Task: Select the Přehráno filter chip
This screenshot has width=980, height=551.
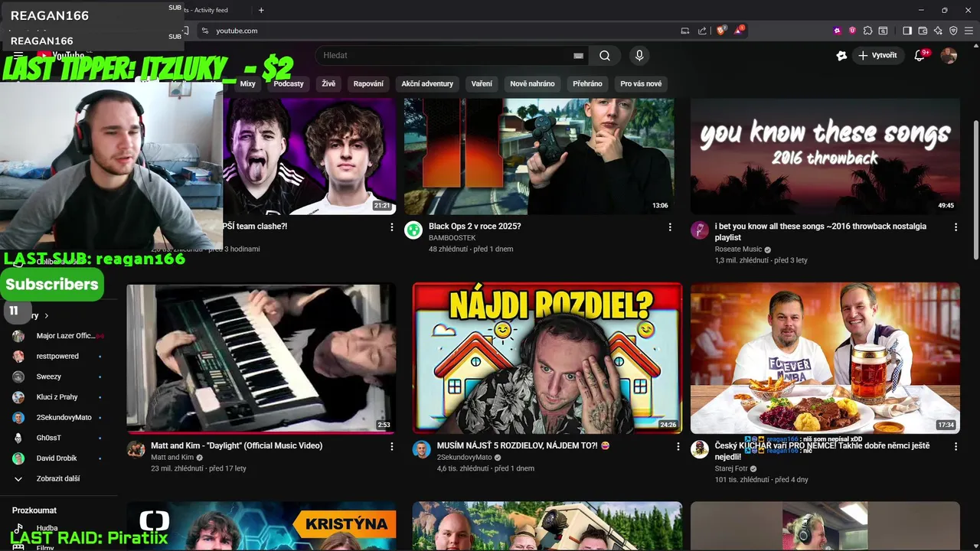Action: pyautogui.click(x=587, y=83)
